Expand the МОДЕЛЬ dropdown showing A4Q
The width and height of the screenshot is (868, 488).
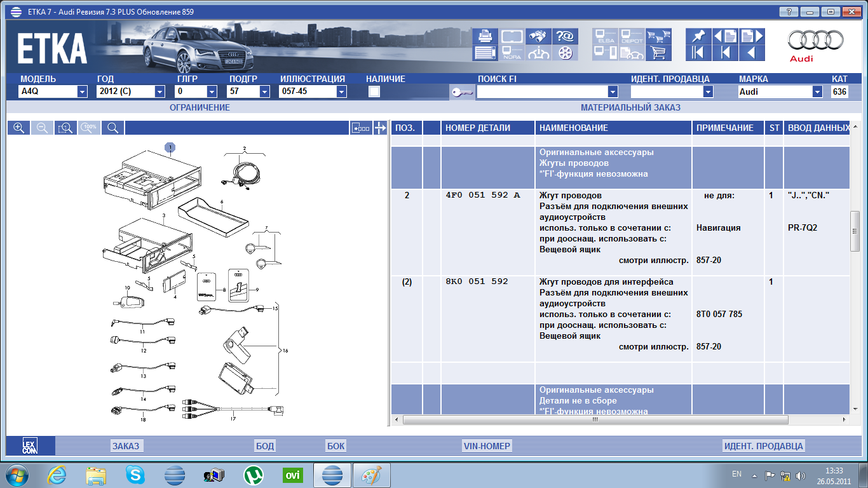[x=82, y=91]
